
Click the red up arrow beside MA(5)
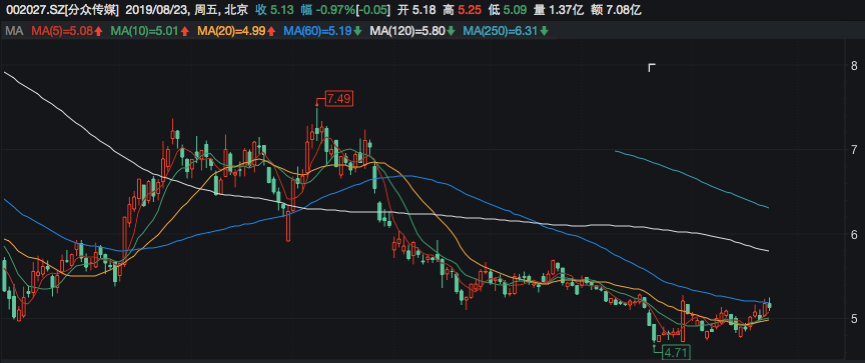point(99,31)
